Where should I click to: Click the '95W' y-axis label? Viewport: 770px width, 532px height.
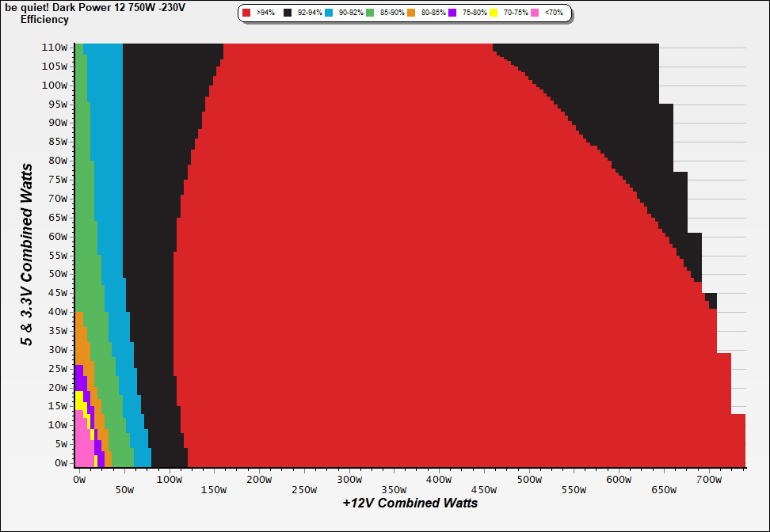click(58, 104)
